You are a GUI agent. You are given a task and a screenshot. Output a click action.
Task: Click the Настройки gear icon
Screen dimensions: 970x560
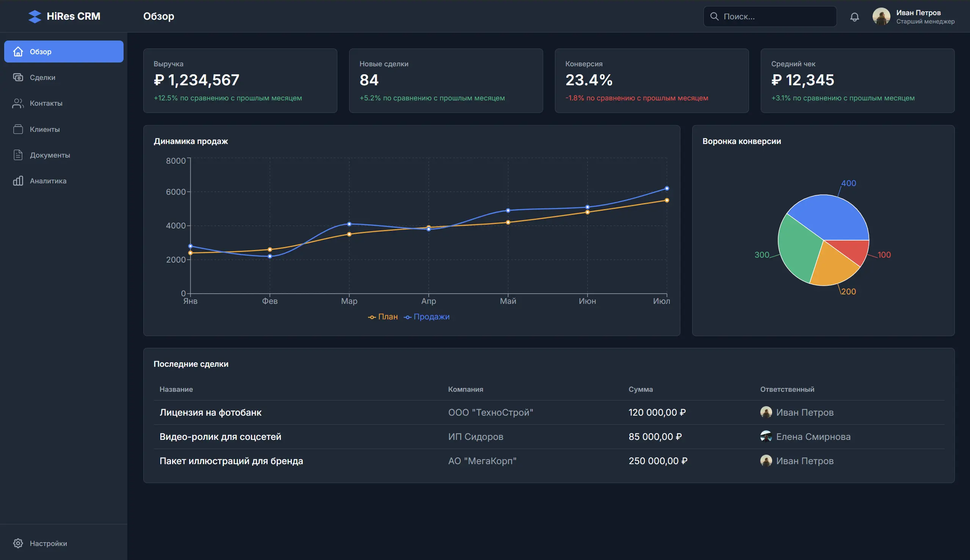(19, 543)
